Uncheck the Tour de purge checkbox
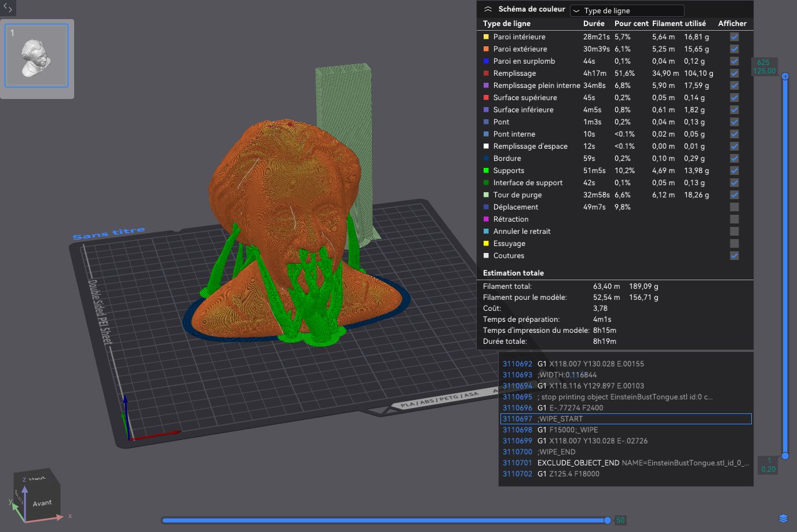 734,195
